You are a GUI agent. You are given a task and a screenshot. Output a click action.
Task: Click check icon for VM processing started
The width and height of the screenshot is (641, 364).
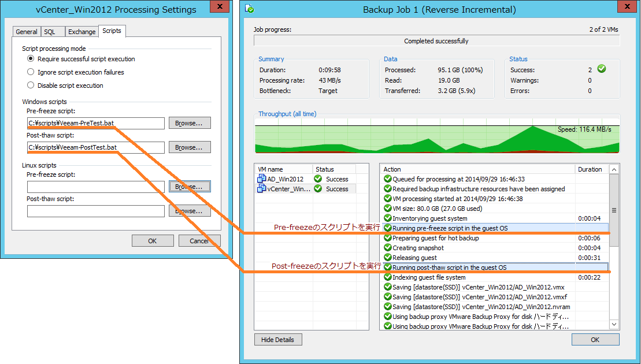(x=387, y=198)
